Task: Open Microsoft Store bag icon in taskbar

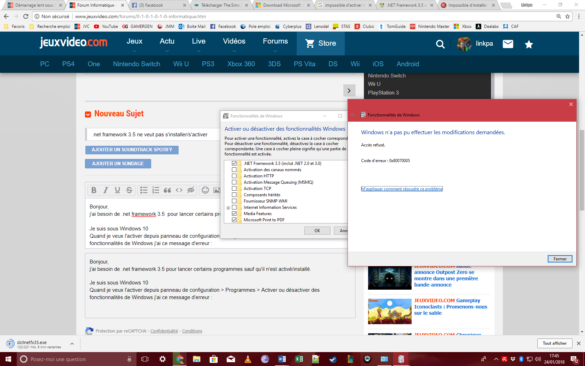Action: 214,359
